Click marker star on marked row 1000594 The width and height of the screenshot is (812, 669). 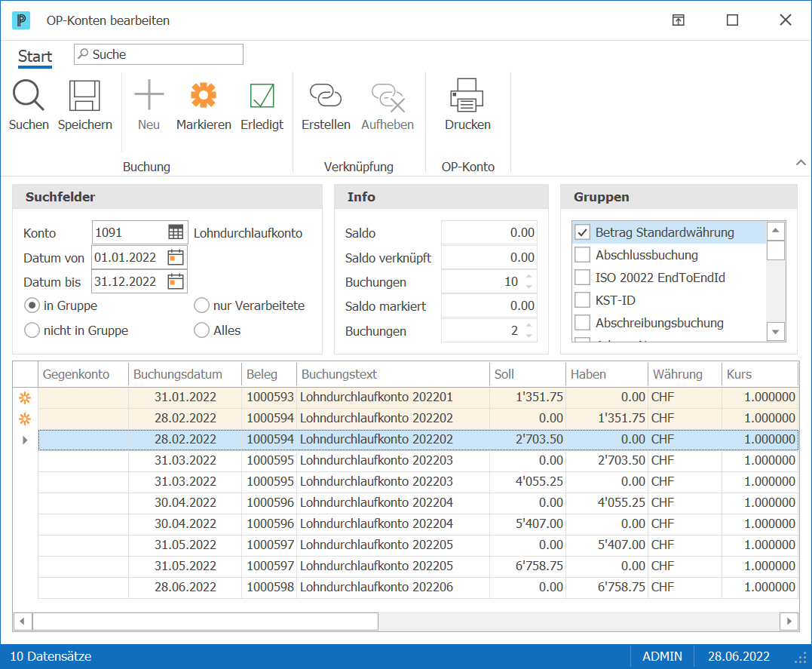coord(25,419)
